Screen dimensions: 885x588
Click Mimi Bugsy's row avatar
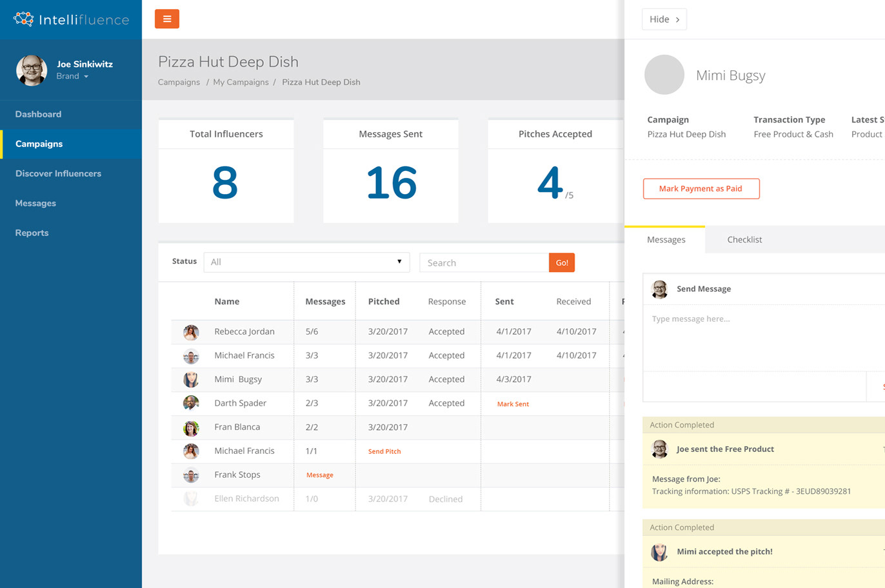[191, 380]
